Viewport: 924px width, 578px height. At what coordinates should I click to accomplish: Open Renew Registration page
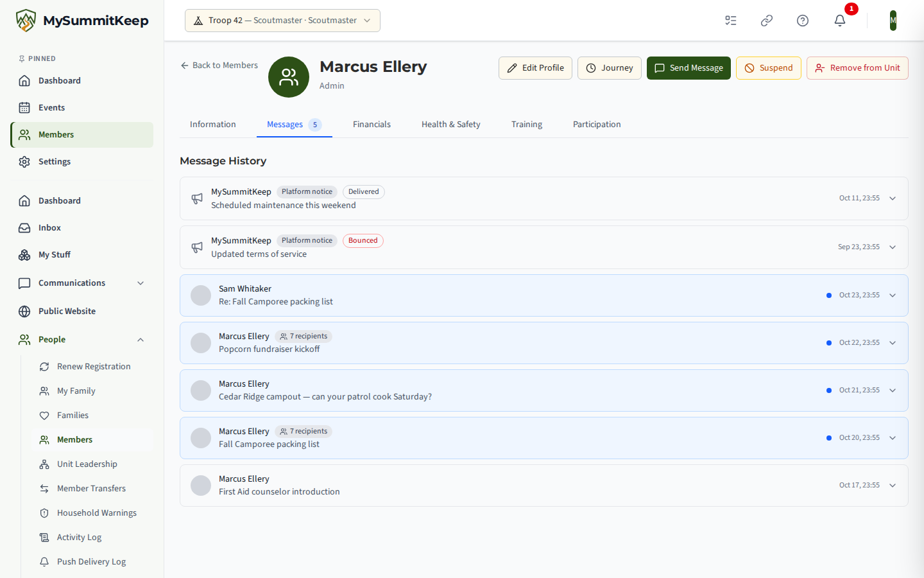click(92, 367)
